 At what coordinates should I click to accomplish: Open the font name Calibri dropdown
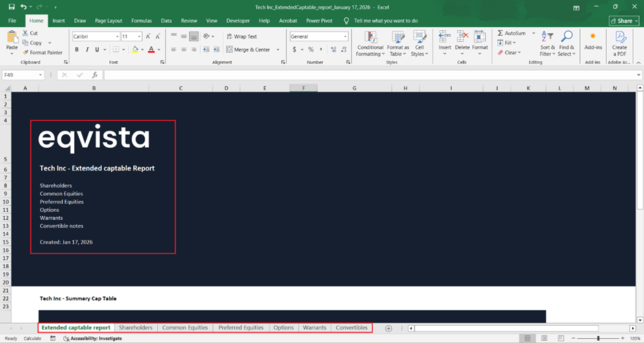point(117,36)
